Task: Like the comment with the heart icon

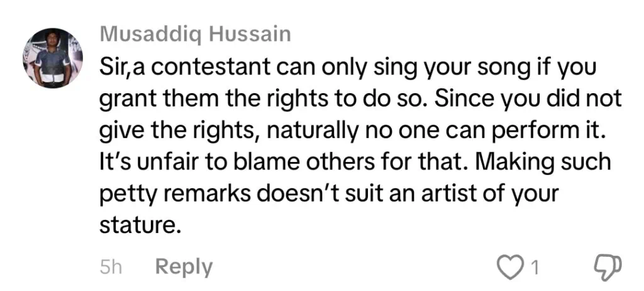Action: pyautogui.click(x=509, y=268)
